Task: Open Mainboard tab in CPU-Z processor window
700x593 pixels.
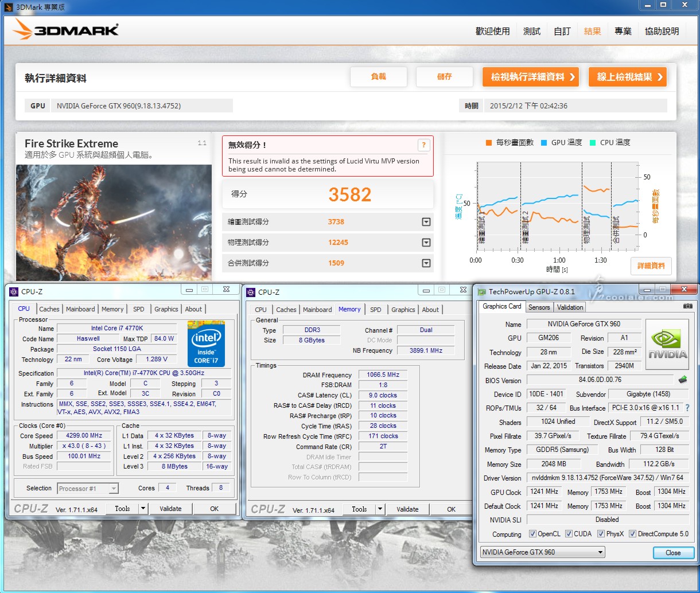Action: tap(80, 309)
